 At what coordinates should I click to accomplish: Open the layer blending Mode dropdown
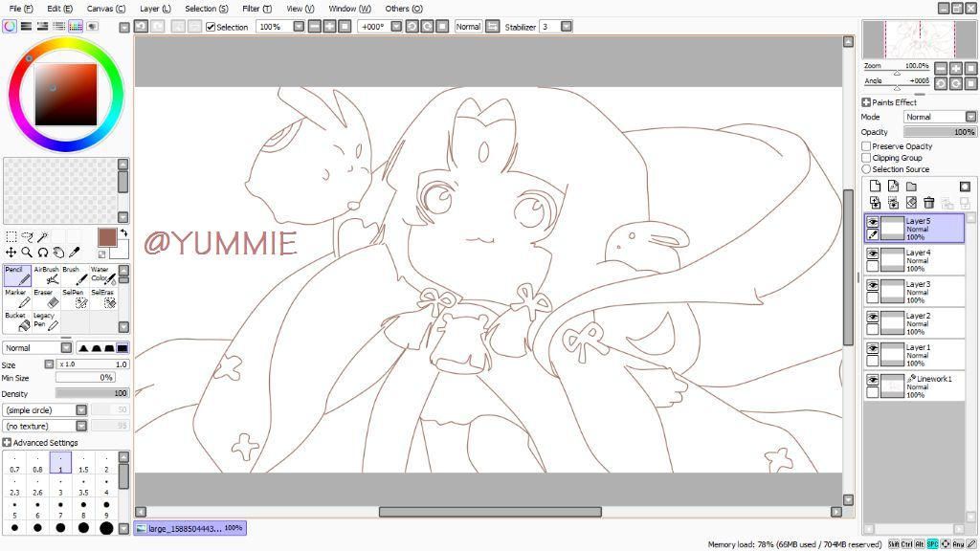940,117
